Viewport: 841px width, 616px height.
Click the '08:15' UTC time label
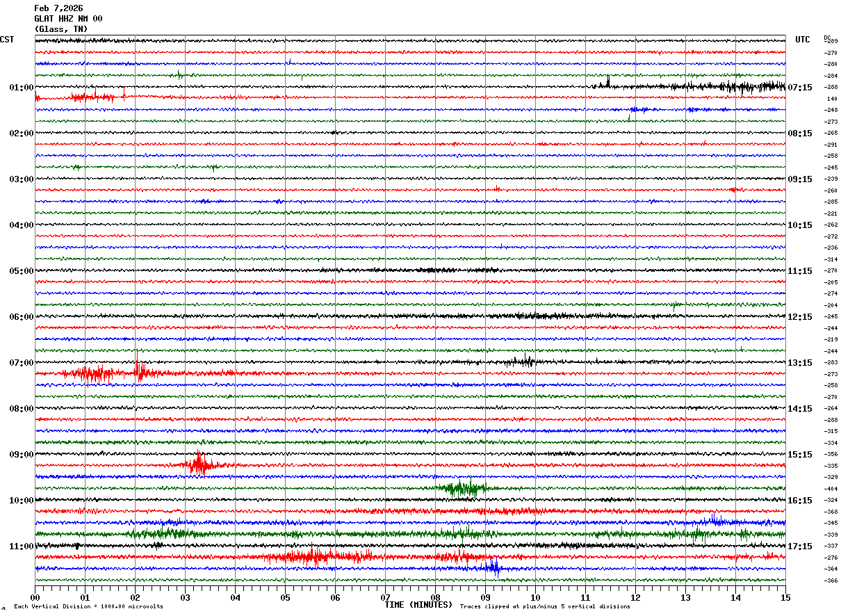[800, 133]
